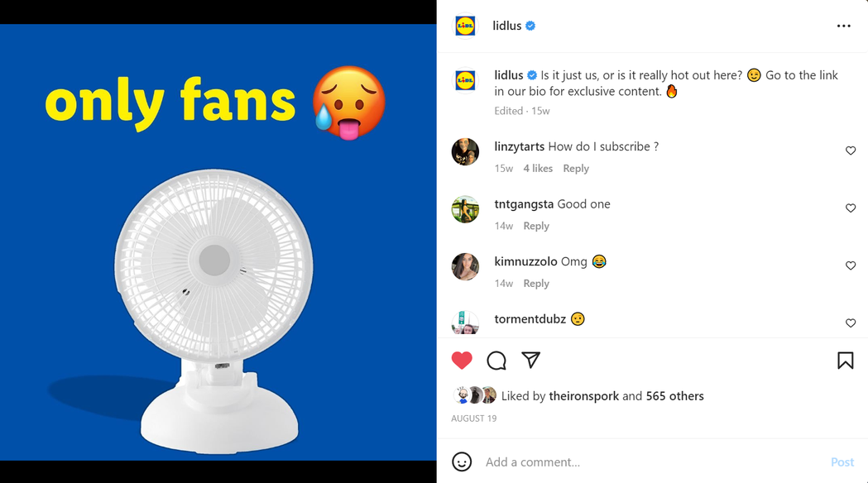Like tntgangsta's comment heart
This screenshot has width=868, height=483.
pyautogui.click(x=851, y=208)
